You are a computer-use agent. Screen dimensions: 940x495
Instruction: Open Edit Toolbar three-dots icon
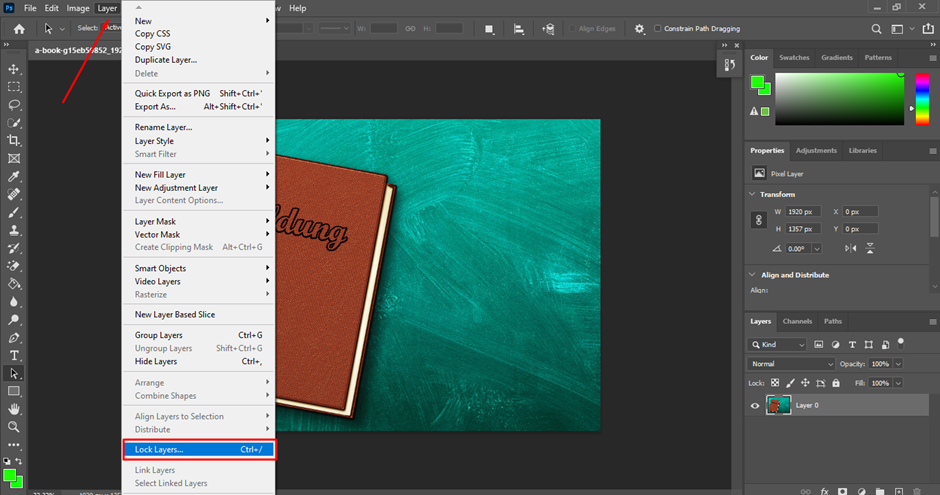tap(14, 445)
